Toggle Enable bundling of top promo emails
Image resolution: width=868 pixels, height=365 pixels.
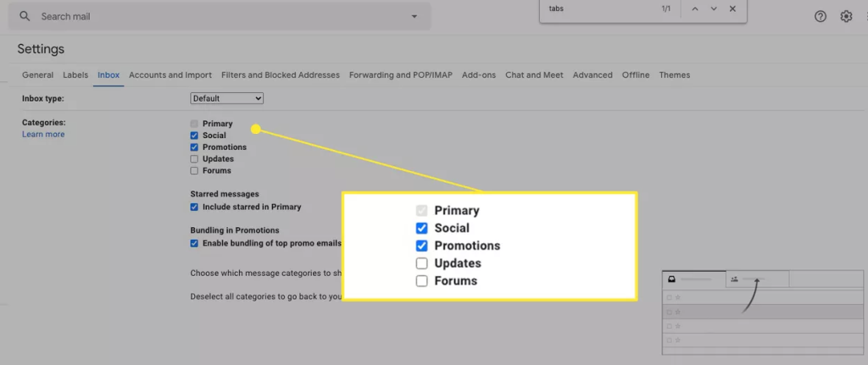coord(194,243)
